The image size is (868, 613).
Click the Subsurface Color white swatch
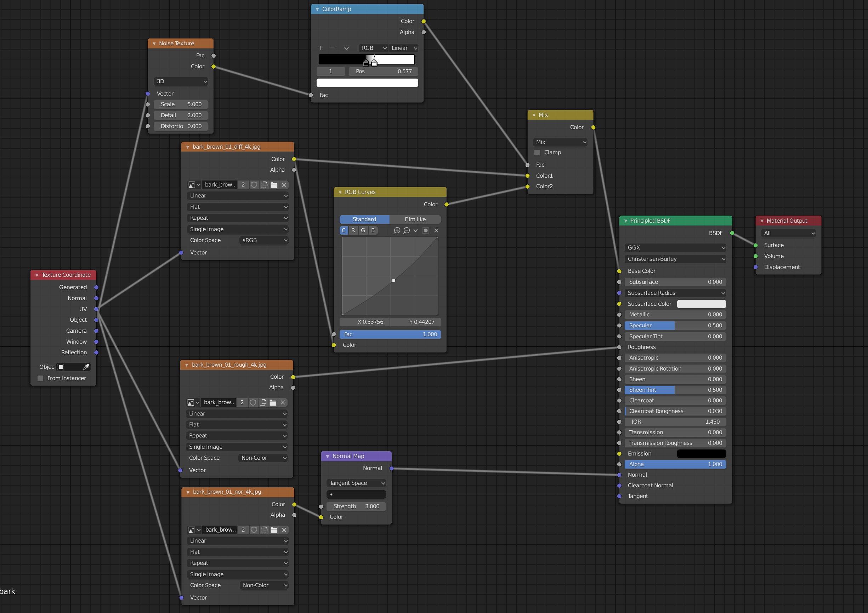coord(701,304)
